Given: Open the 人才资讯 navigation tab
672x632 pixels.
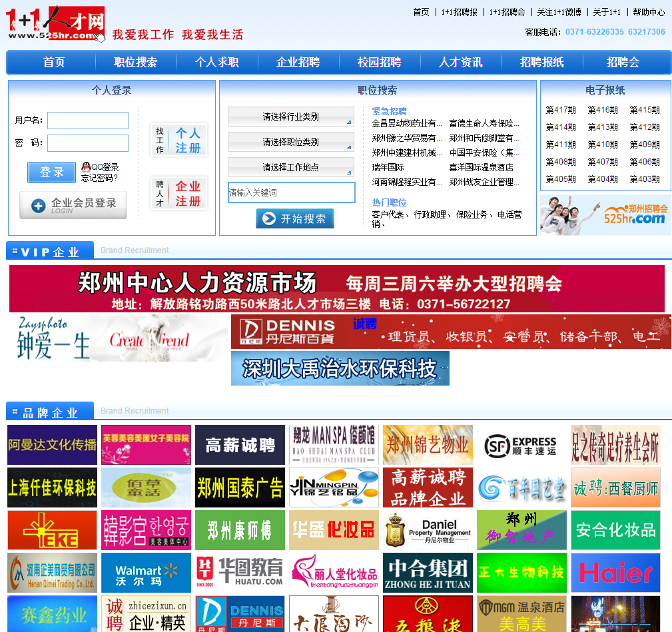Looking at the screenshot, I should 461,62.
